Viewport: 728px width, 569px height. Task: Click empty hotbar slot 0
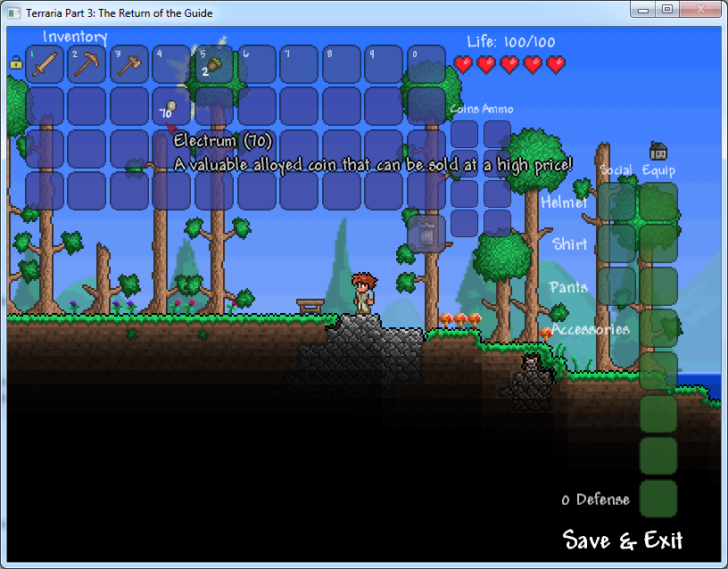(x=426, y=64)
